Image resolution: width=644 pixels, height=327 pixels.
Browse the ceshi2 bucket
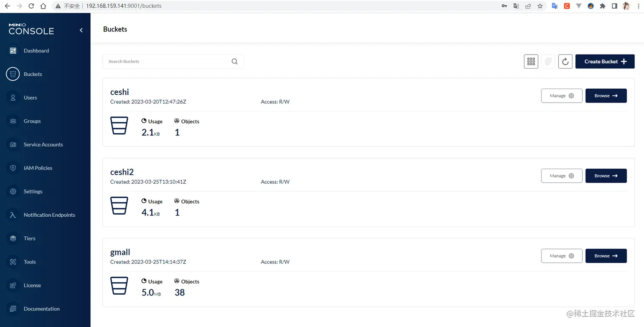point(606,176)
